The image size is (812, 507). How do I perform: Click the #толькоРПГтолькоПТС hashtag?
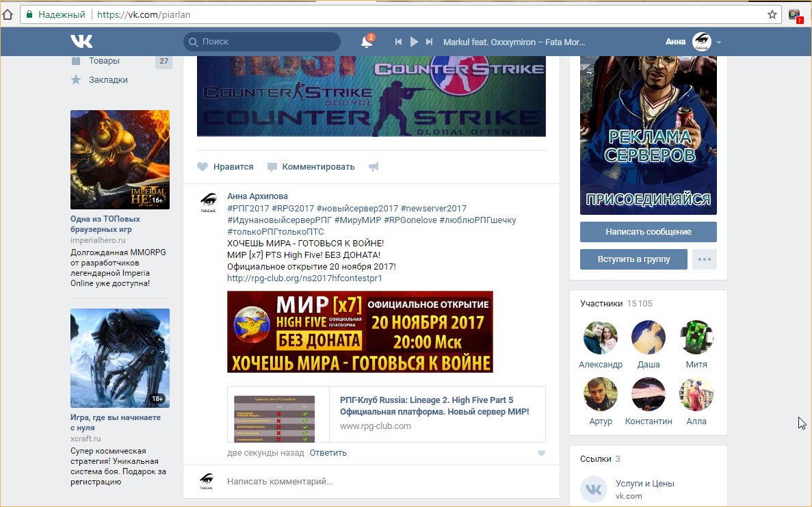coord(276,231)
